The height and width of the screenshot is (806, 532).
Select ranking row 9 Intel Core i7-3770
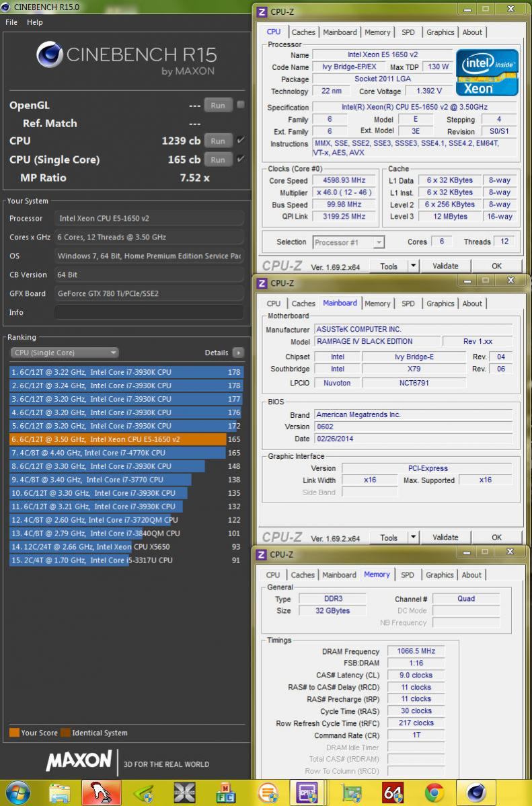coord(126,480)
